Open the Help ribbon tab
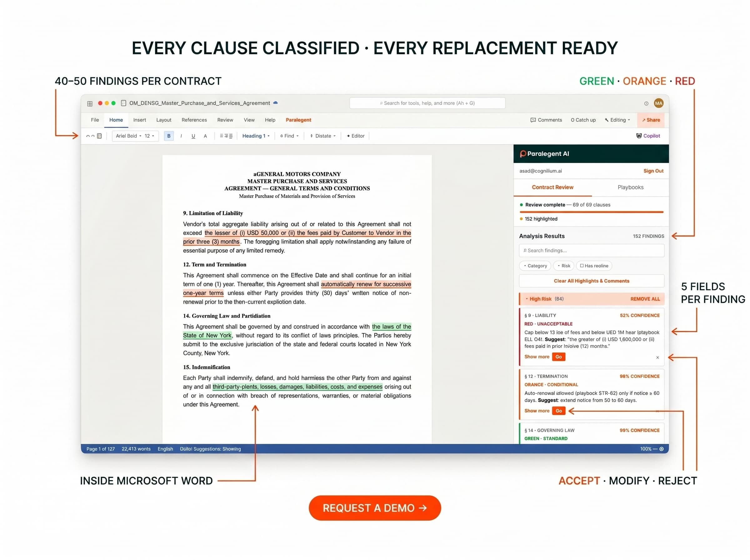The width and height of the screenshot is (750, 560). point(270,120)
